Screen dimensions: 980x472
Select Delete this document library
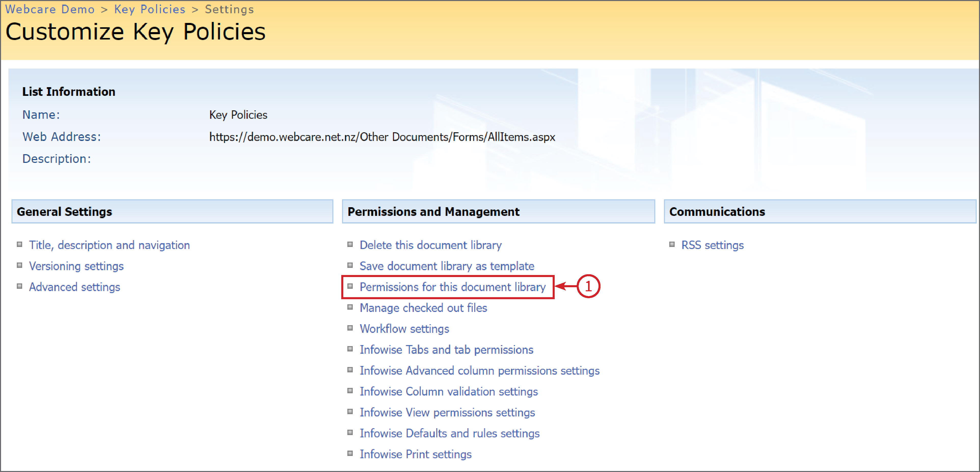tap(430, 245)
